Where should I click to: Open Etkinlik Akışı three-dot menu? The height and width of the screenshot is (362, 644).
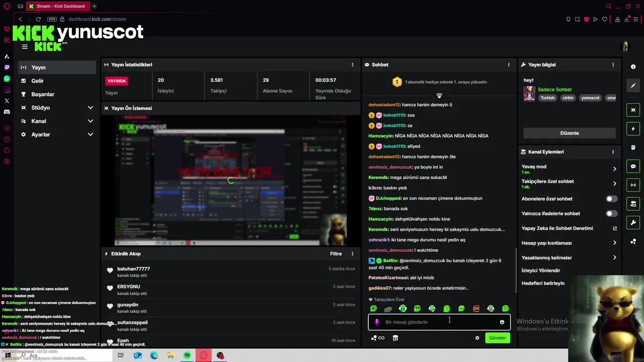point(352,254)
